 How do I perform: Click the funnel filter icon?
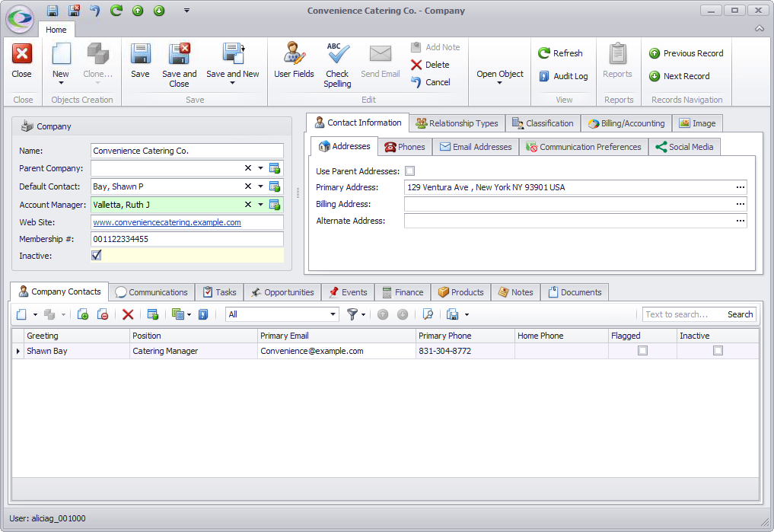click(352, 314)
